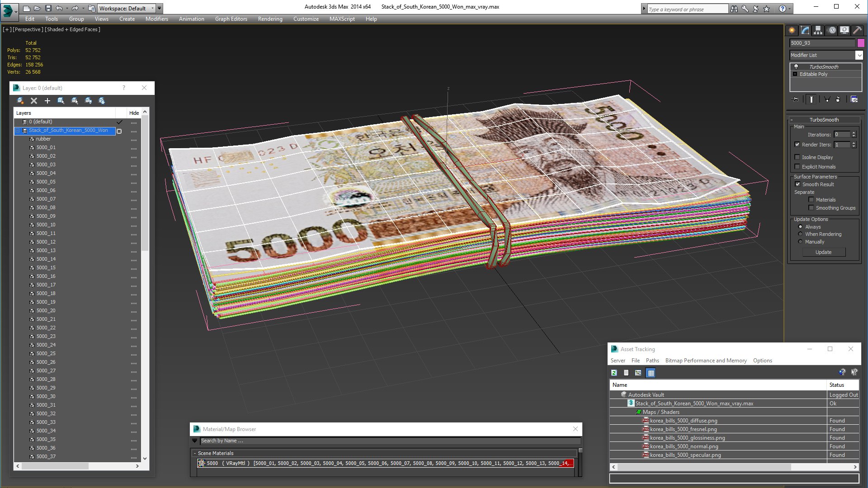Click Remove Modifier trash icon

(838, 99)
